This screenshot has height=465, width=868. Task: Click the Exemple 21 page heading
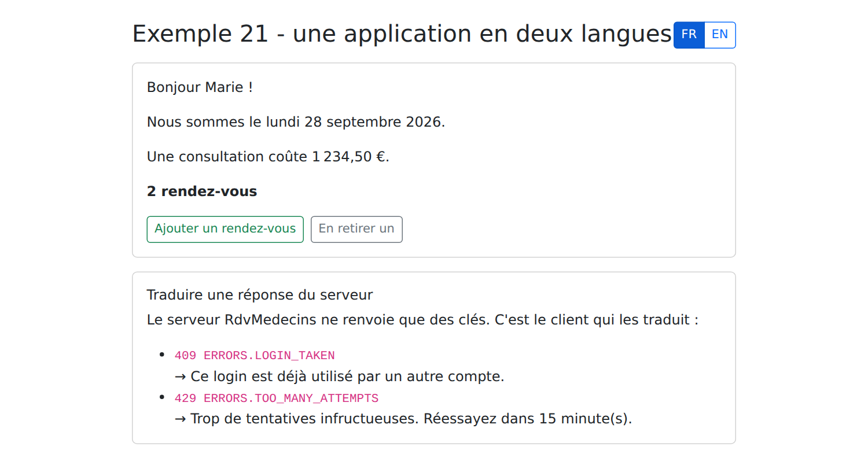(x=402, y=34)
